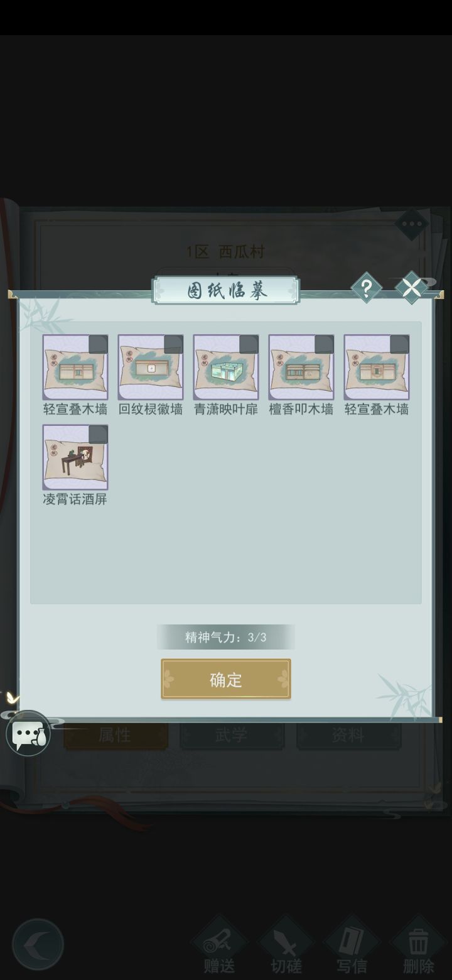Screen dimensions: 452x980
Task: Switch to the 资料 tab
Action: tap(348, 735)
